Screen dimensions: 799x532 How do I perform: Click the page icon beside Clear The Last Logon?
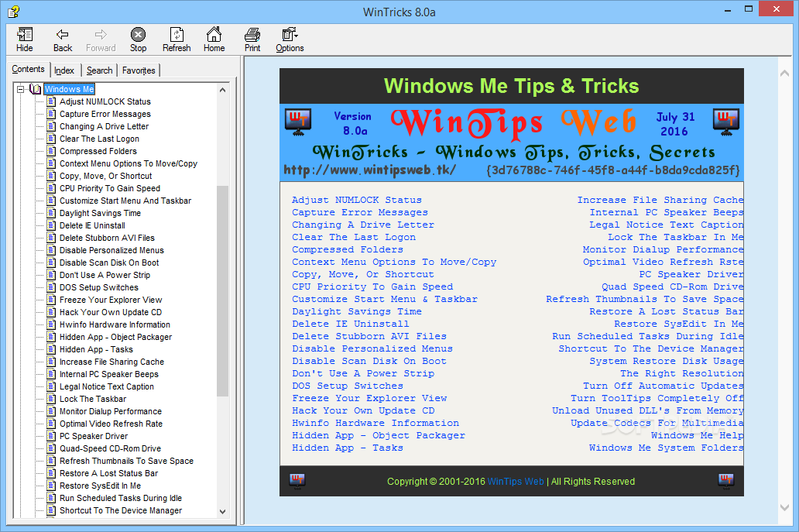click(x=51, y=139)
